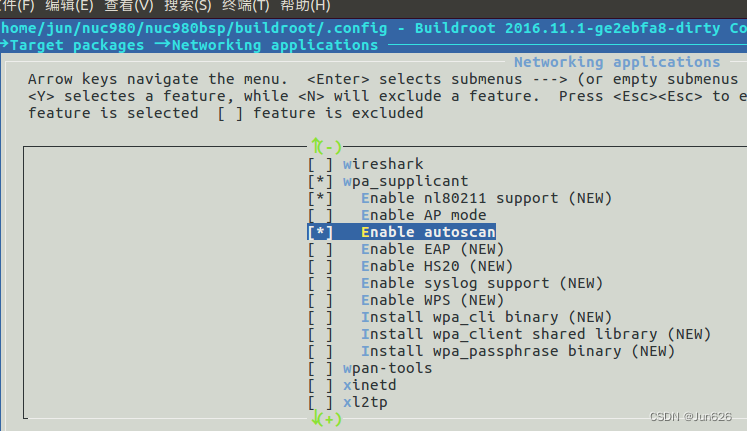Image resolution: width=747 pixels, height=431 pixels.
Task: Select the wireshark entry label
Action: 383,164
